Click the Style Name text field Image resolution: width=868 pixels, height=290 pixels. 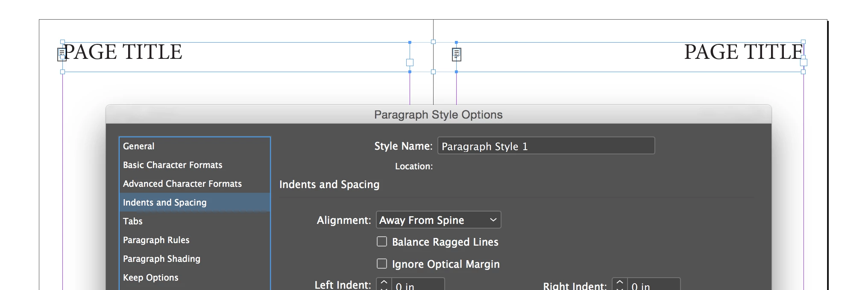point(546,146)
